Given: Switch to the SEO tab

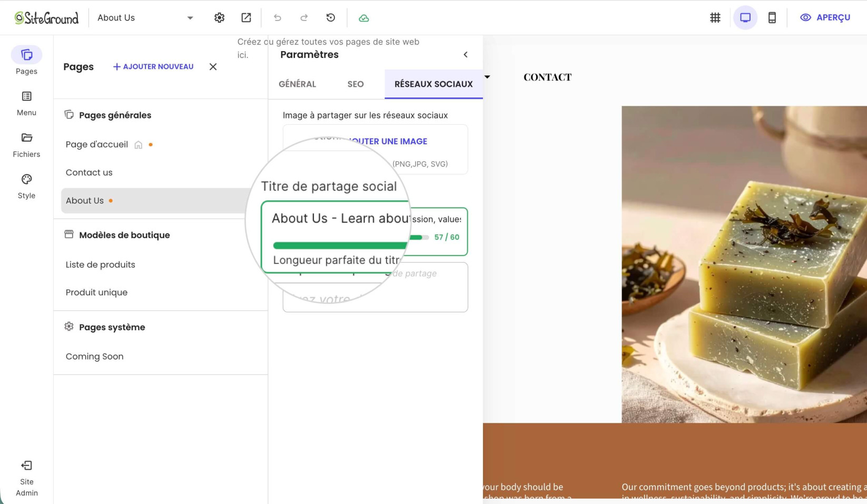Looking at the screenshot, I should (x=356, y=84).
